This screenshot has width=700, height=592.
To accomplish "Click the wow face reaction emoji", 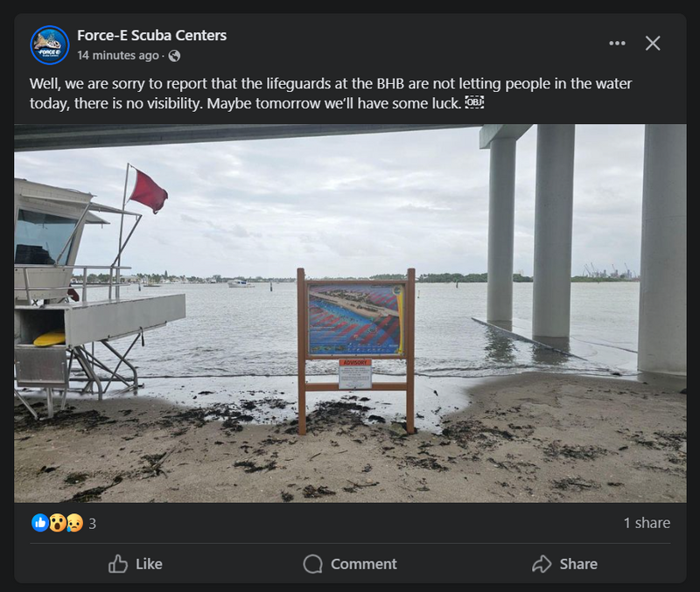I will pyautogui.click(x=57, y=523).
